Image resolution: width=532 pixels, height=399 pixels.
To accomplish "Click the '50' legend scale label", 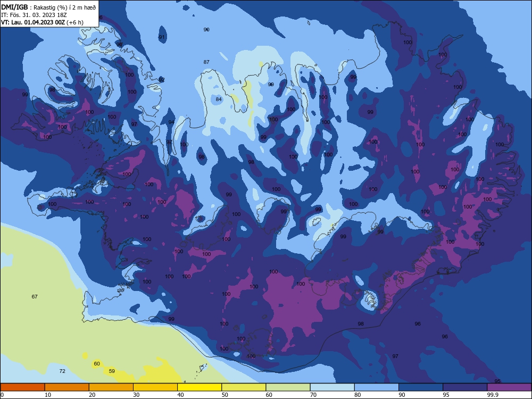I will tap(225, 395).
